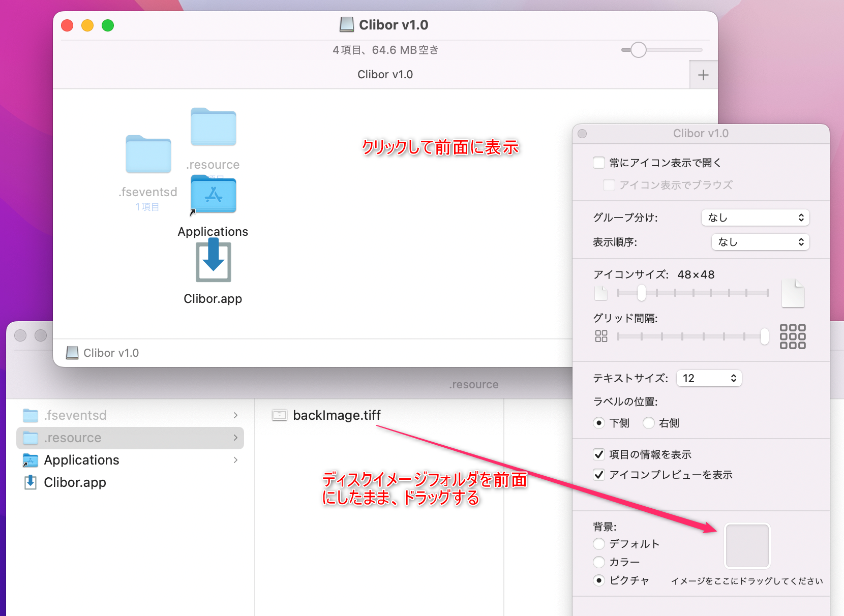Open the グループ分け dropdown

[755, 218]
